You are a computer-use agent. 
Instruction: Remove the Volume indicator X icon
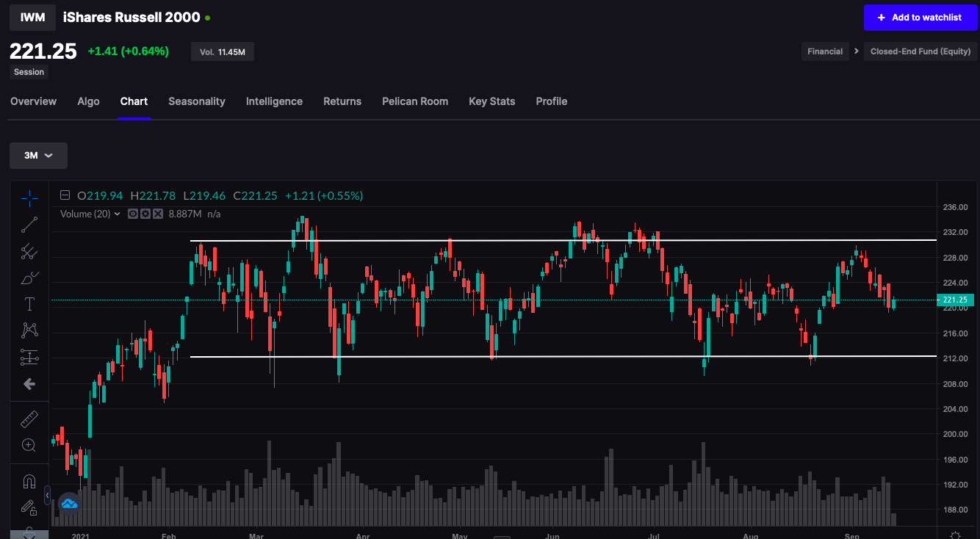pyautogui.click(x=156, y=214)
